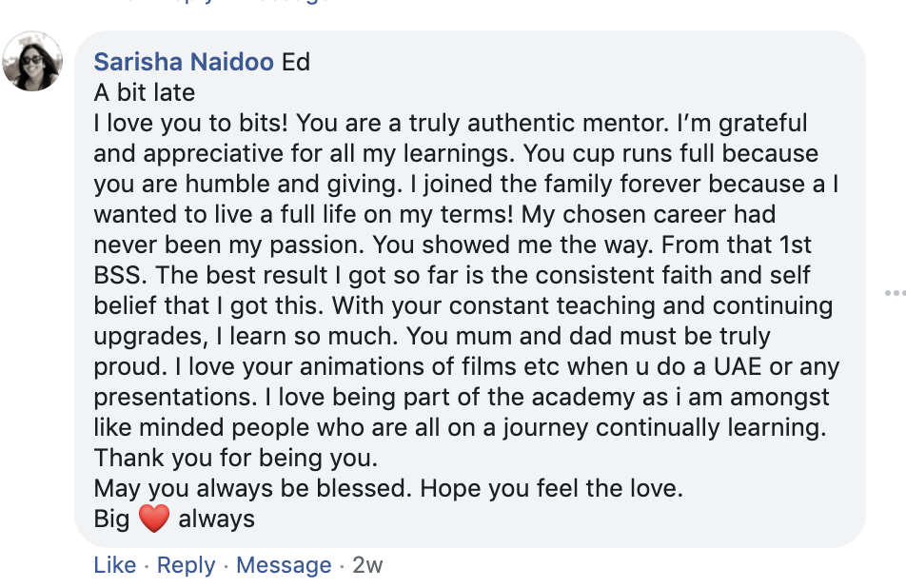Open Sarisha Naidoo's profile picture
This screenshot has height=588, width=906.
click(x=33, y=62)
